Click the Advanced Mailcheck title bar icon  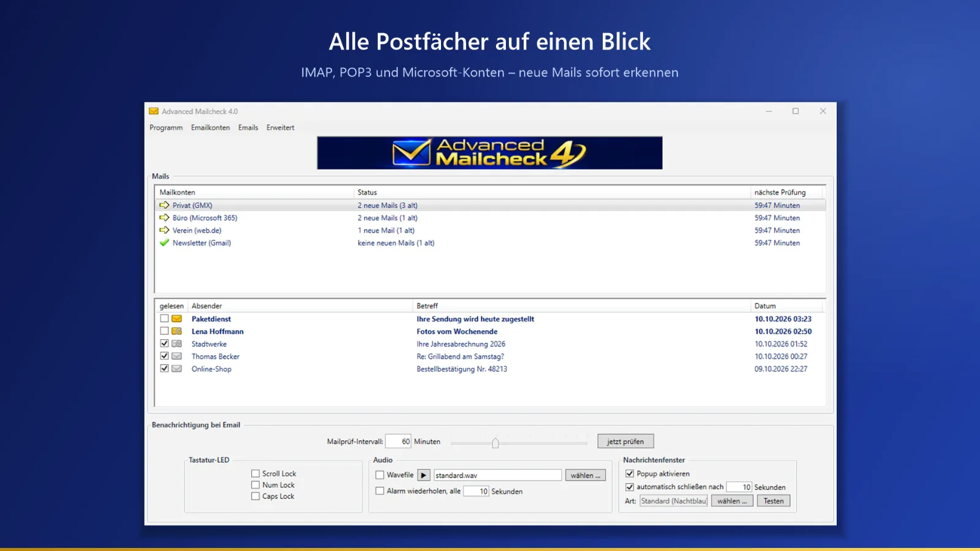point(154,111)
